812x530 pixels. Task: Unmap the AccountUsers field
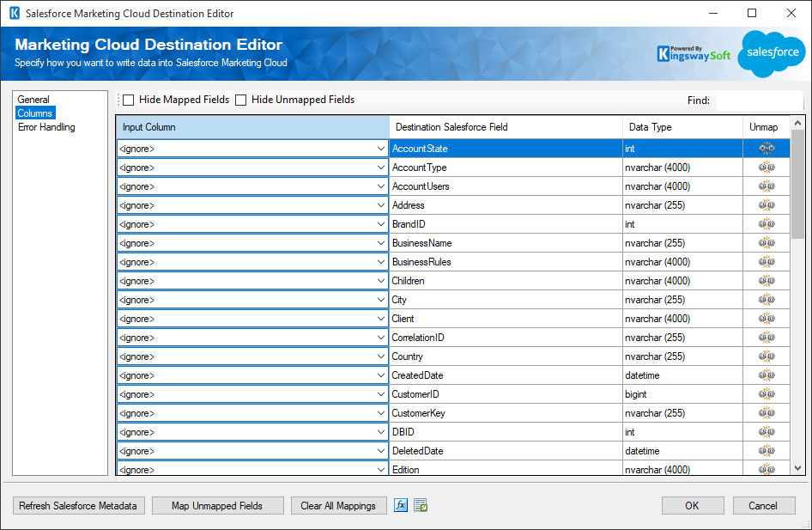[x=767, y=186]
